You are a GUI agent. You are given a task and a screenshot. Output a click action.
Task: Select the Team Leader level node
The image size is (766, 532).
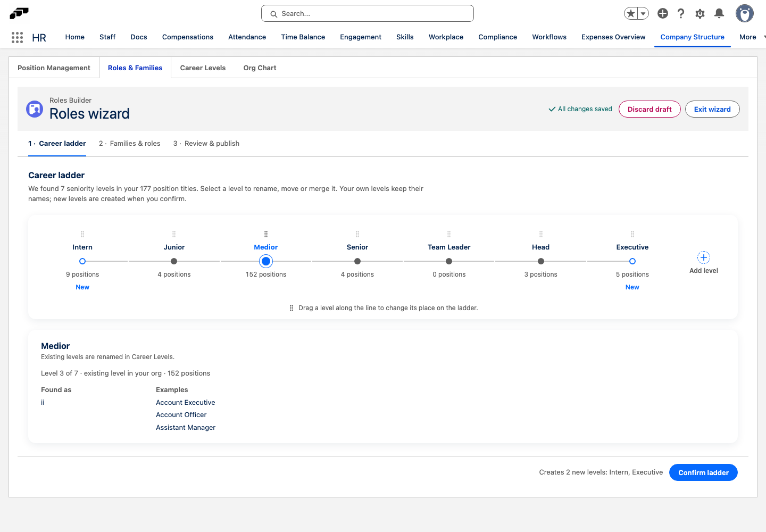[449, 261]
